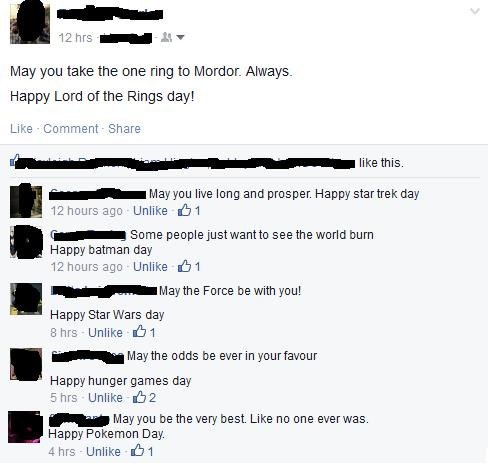488x474 pixels.
Task: Unlike the hunger games day comment
Action: (105, 398)
